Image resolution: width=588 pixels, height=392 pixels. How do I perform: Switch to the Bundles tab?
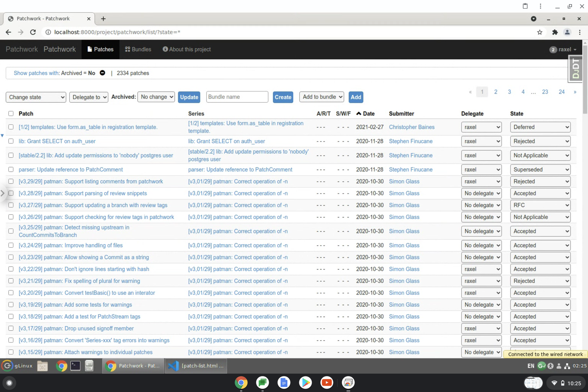(138, 49)
